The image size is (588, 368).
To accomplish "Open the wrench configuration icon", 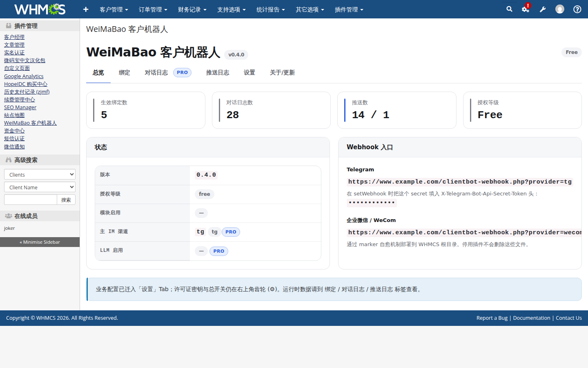I will [543, 9].
